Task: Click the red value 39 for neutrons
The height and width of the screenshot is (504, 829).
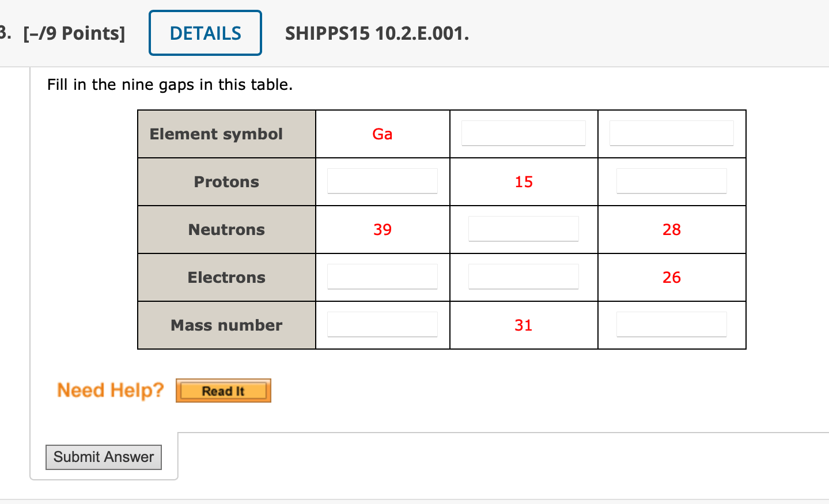Action: click(383, 229)
